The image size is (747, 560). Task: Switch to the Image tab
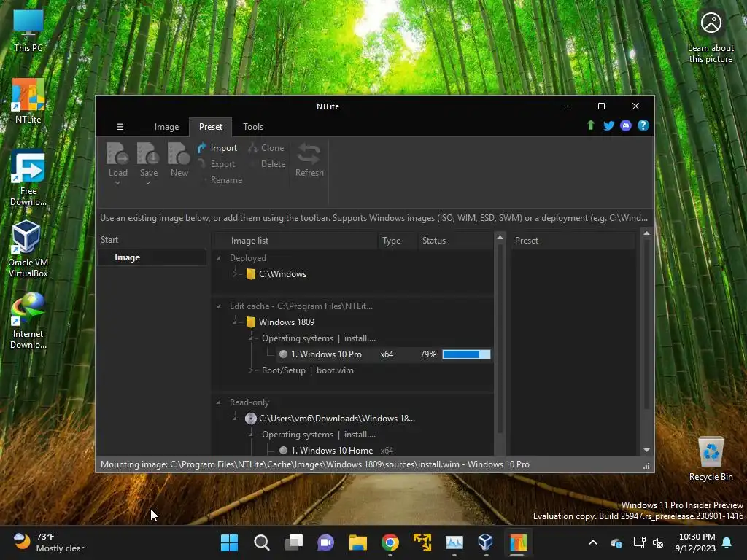[x=166, y=127]
